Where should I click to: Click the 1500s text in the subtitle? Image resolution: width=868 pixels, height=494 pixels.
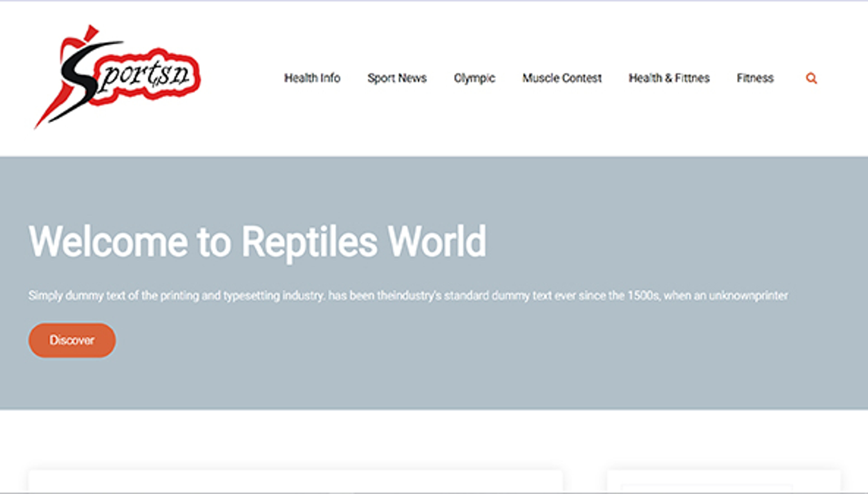(643, 296)
